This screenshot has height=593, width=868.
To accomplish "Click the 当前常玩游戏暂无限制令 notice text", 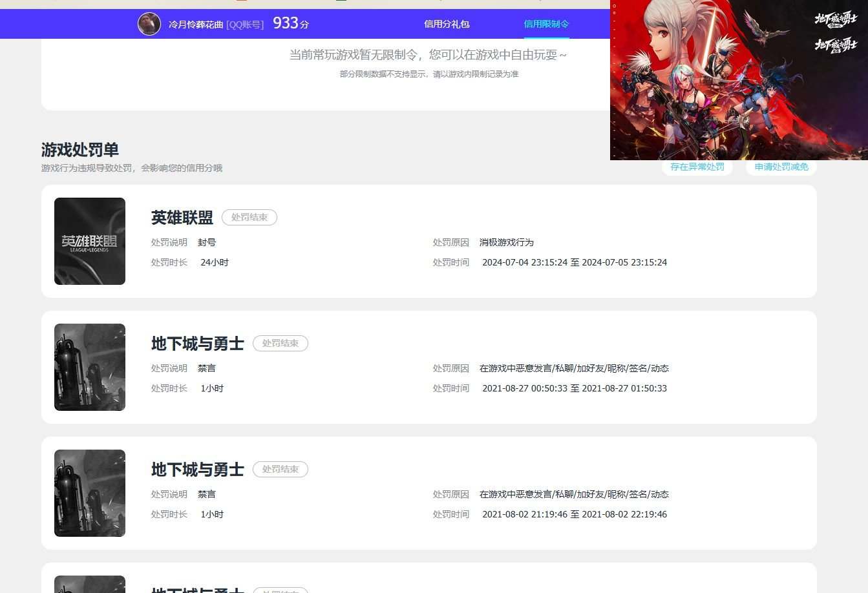I will coord(428,55).
